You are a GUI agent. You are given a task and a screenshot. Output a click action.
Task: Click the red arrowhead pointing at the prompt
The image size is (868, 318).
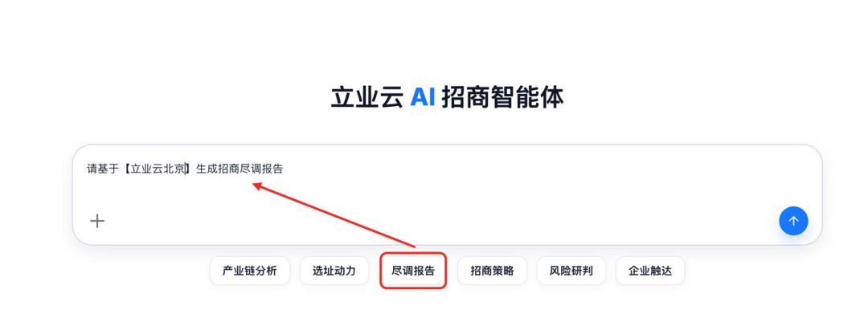257,185
